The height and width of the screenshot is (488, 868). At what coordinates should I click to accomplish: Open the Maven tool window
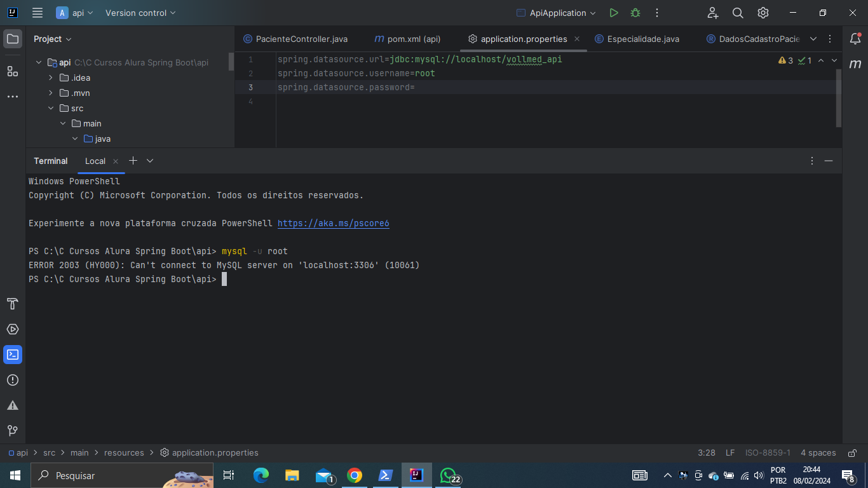coord(855,64)
